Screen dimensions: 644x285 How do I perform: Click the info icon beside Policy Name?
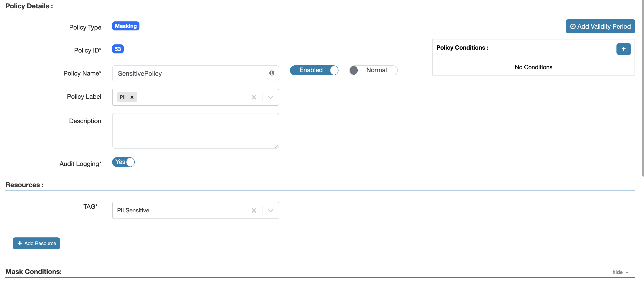pyautogui.click(x=272, y=73)
